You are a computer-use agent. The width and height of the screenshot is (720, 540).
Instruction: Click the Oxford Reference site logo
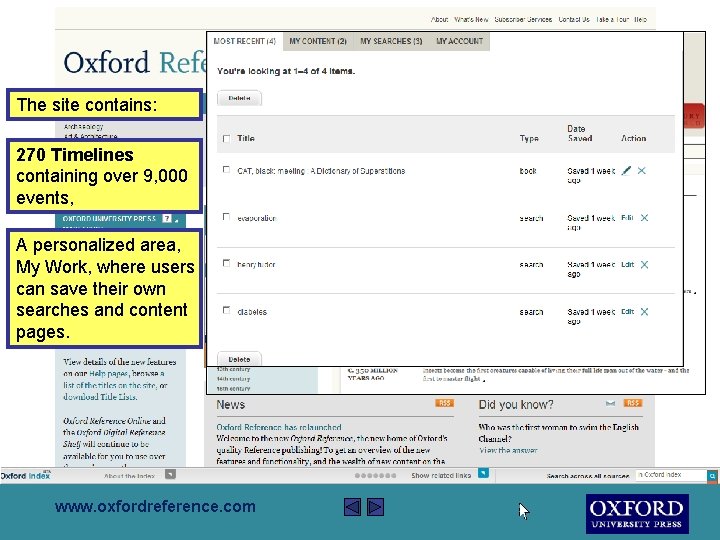(x=135, y=62)
